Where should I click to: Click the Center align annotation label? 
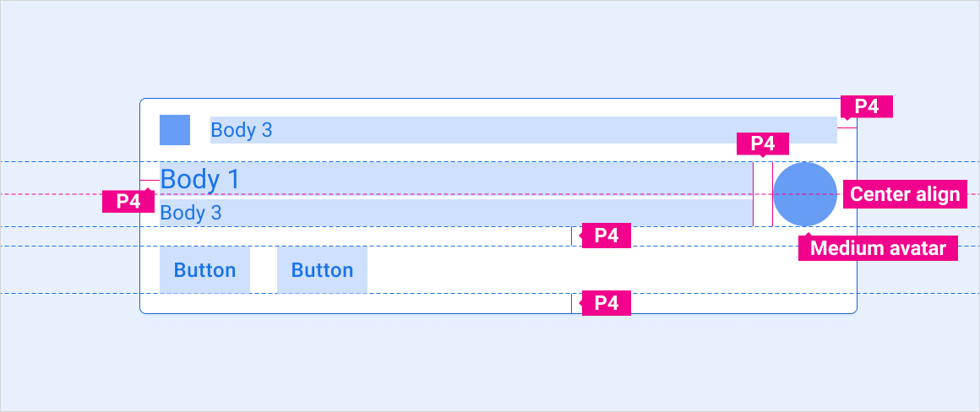[x=905, y=194]
